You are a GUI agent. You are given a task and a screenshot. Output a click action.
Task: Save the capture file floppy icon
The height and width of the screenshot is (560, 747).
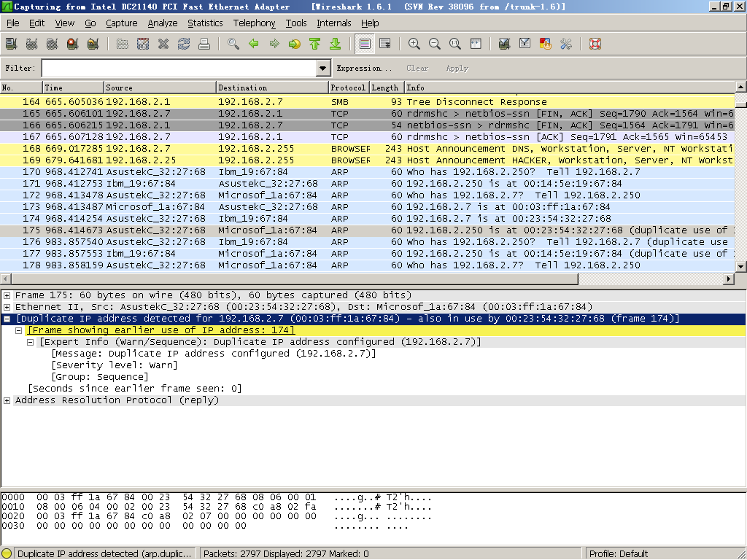[x=143, y=44]
